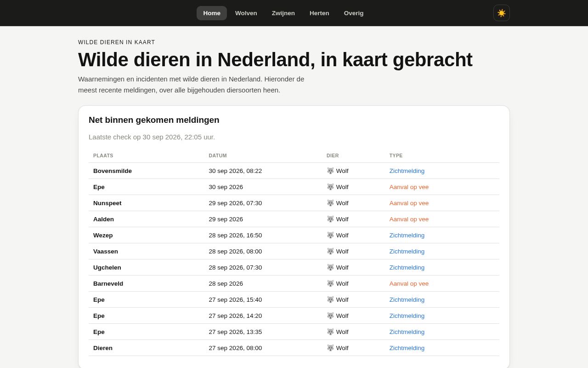Open the Zichtmelding link for Ugchelen
The width and height of the screenshot is (588, 368).
pyautogui.click(x=407, y=267)
